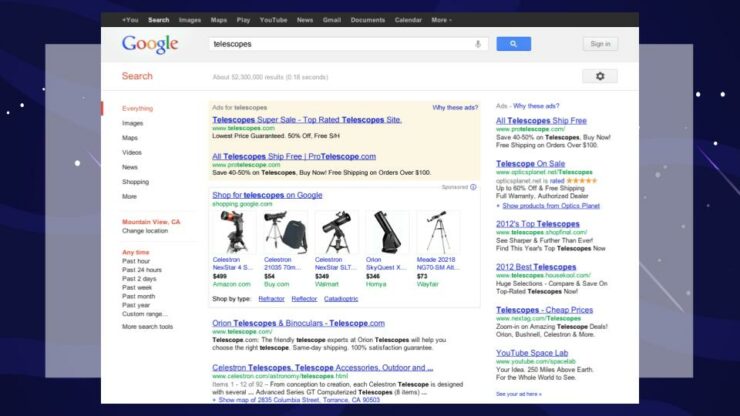Viewport: 740px width, 416px height.
Task: Select Past 2 days time filter
Action: tap(139, 279)
